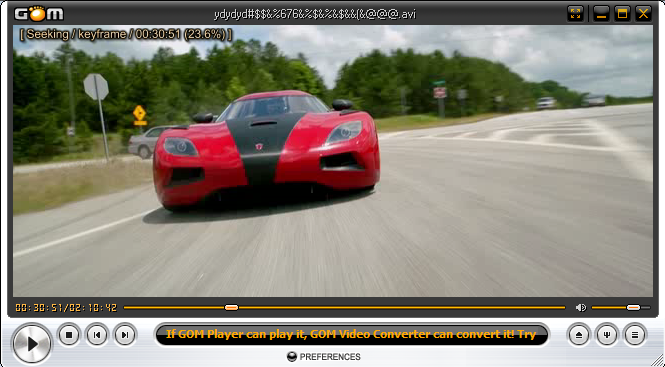Screen dimensions: 665x367
Task: Click the volume slider handle
Action: pos(633,308)
